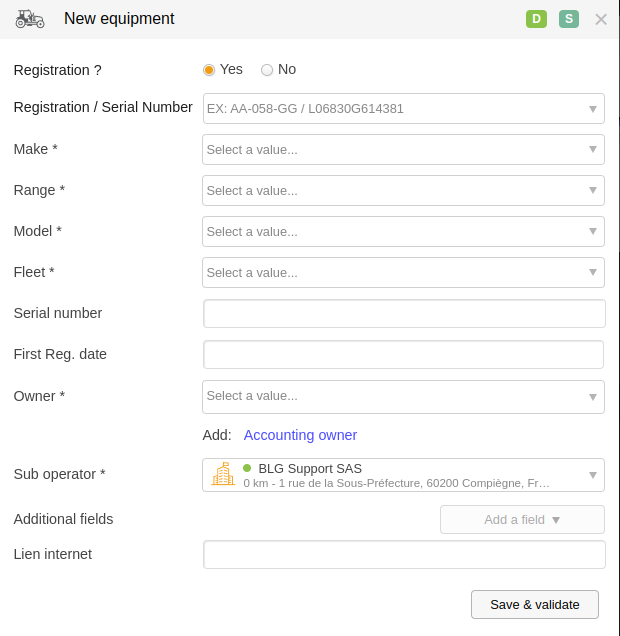Click the orange building icon in Sub operator

tap(223, 474)
